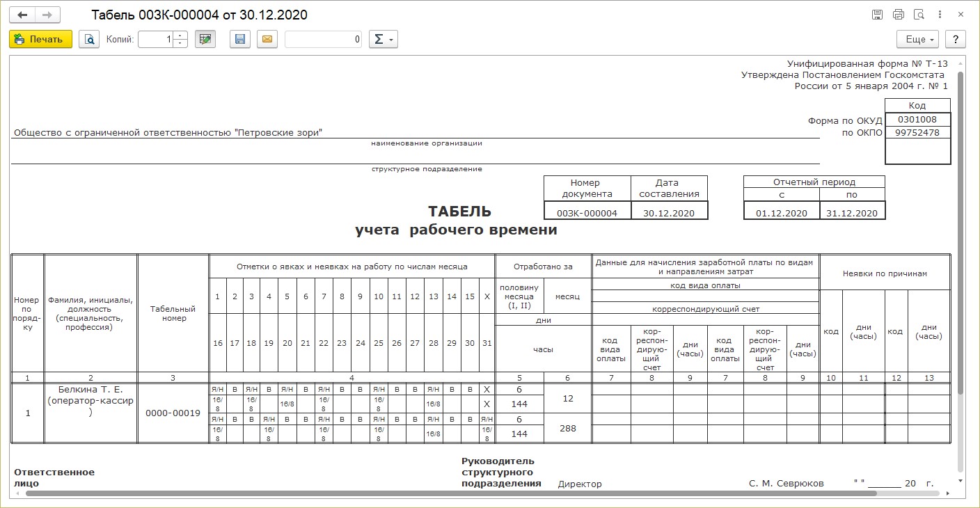Open help with the question mark button
Screen dimensions: 980x508
pos(956,40)
